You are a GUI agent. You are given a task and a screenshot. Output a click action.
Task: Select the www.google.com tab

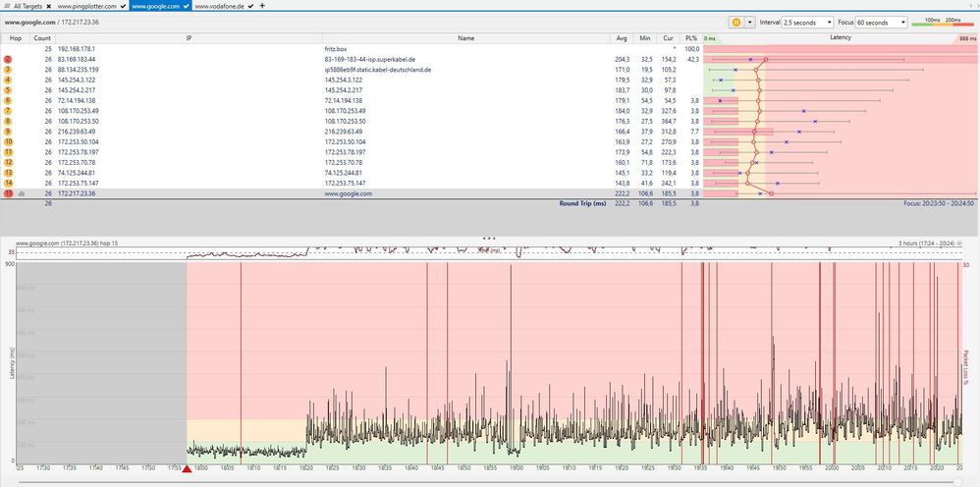tap(155, 6)
